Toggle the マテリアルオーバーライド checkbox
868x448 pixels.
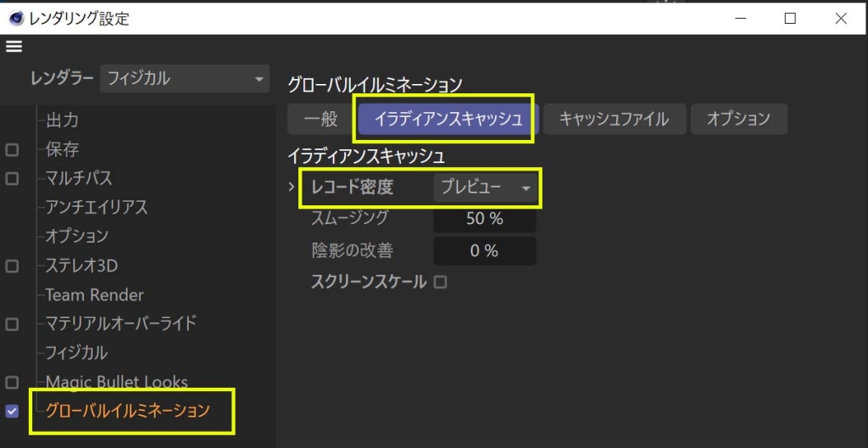point(12,324)
